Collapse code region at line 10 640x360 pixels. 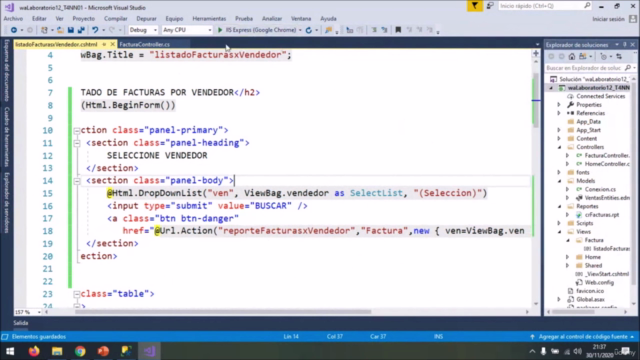(x=77, y=131)
